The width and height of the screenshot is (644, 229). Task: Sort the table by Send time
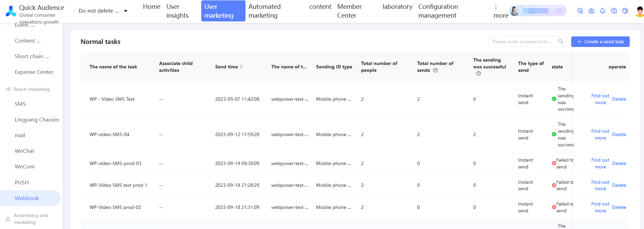coord(241,67)
